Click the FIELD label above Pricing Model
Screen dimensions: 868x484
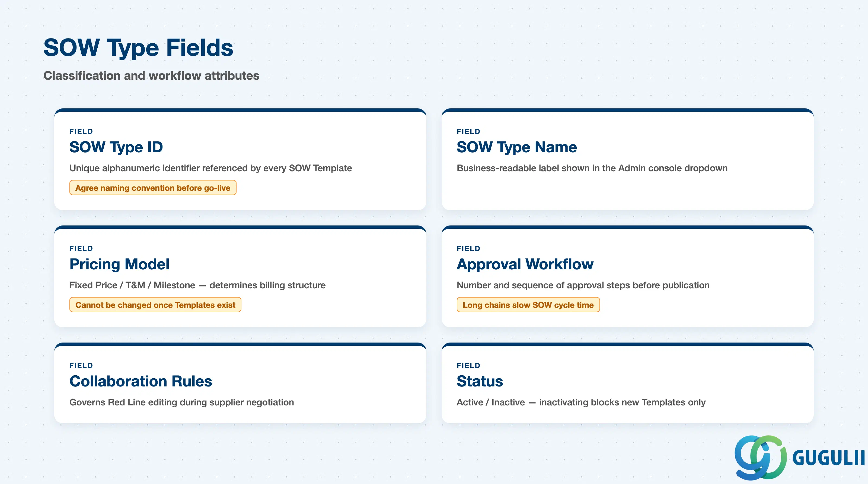(81, 249)
